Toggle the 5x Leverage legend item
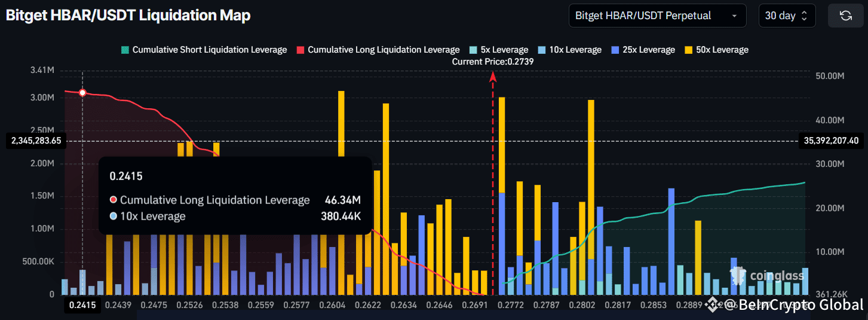The height and width of the screenshot is (320, 868). [x=498, y=50]
